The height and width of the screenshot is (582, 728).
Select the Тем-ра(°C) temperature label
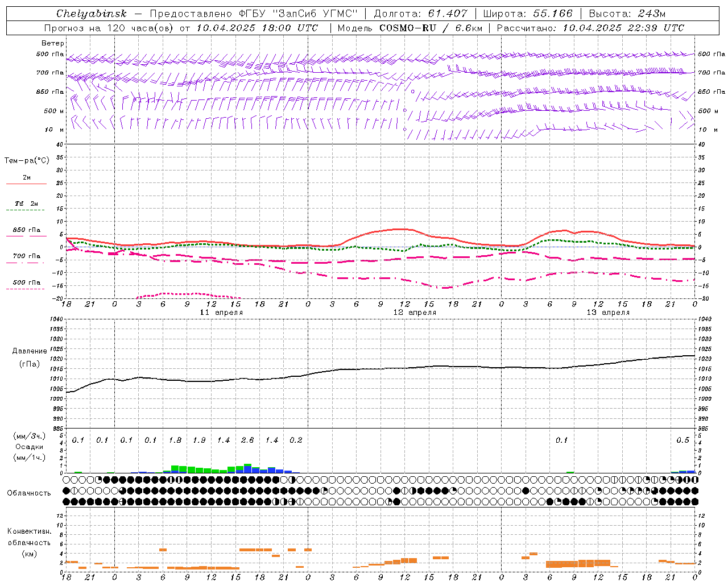pos(27,161)
